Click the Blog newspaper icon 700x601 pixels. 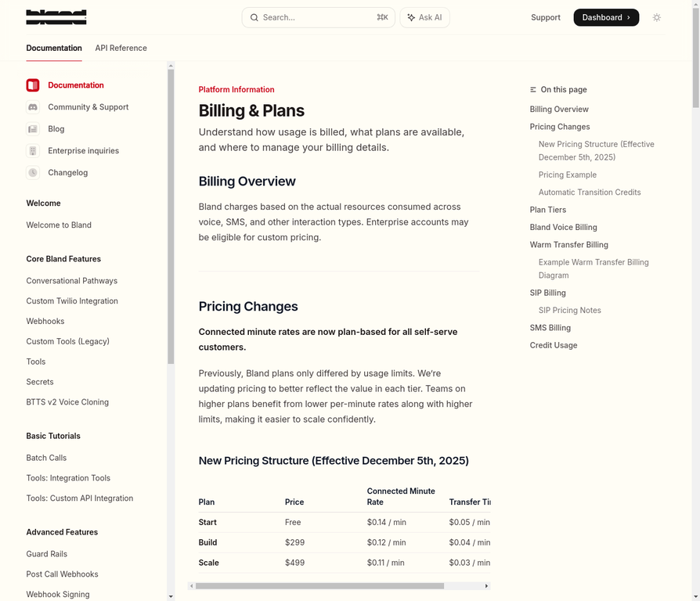click(33, 129)
